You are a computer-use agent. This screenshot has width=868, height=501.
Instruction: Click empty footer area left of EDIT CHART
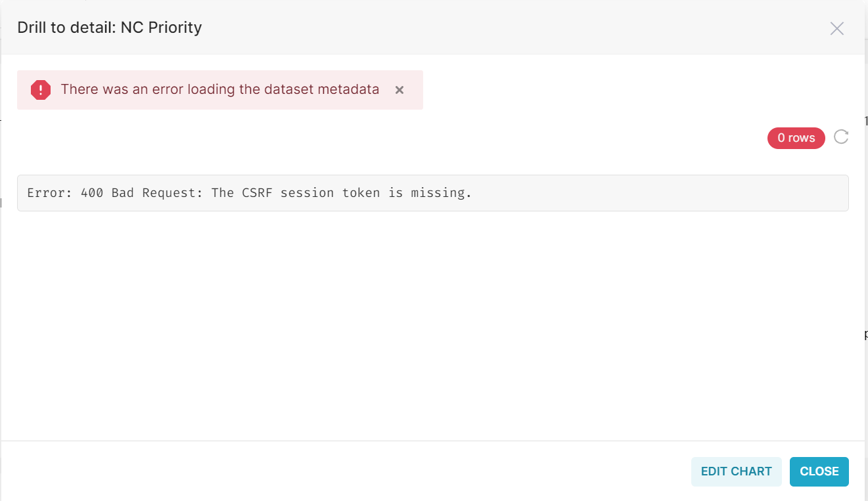[342, 471]
